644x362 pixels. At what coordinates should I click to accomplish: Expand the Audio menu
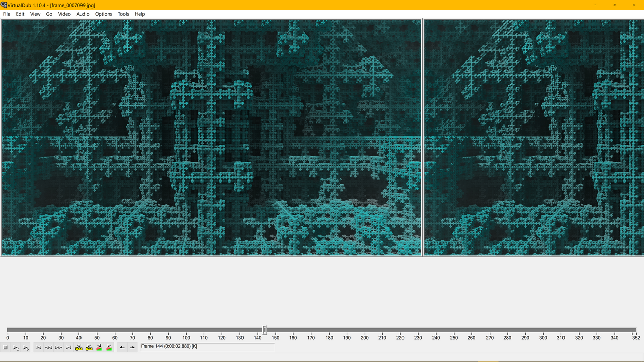coord(83,14)
